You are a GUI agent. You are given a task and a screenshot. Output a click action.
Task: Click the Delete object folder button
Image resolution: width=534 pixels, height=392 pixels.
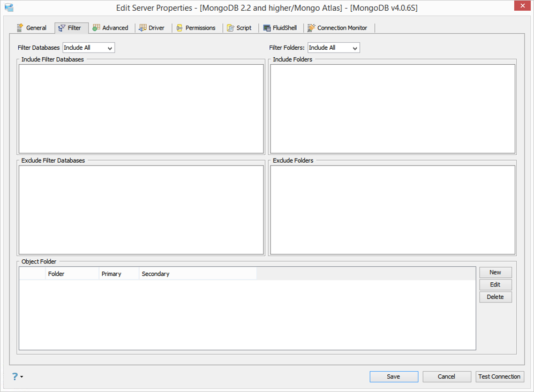click(x=495, y=297)
